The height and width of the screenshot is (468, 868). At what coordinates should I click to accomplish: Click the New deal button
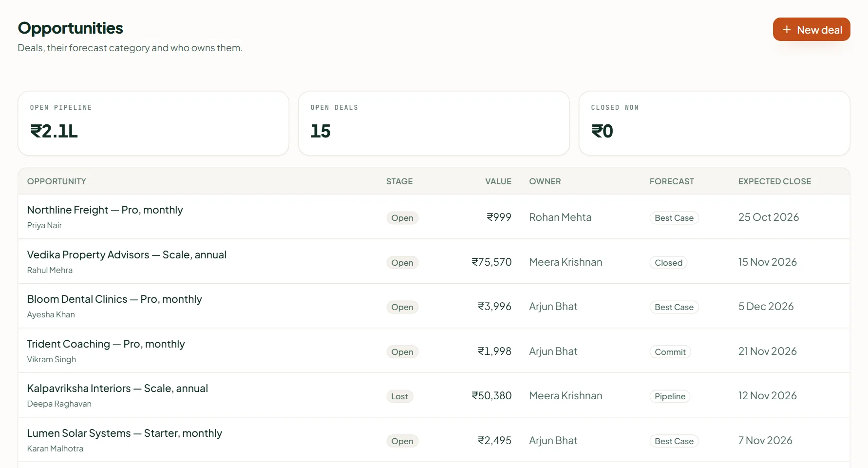pyautogui.click(x=811, y=29)
